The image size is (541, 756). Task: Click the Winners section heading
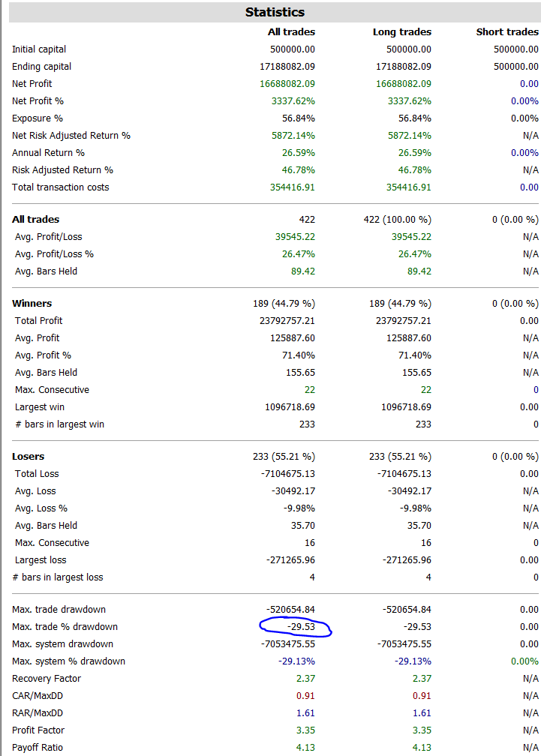pyautogui.click(x=32, y=303)
